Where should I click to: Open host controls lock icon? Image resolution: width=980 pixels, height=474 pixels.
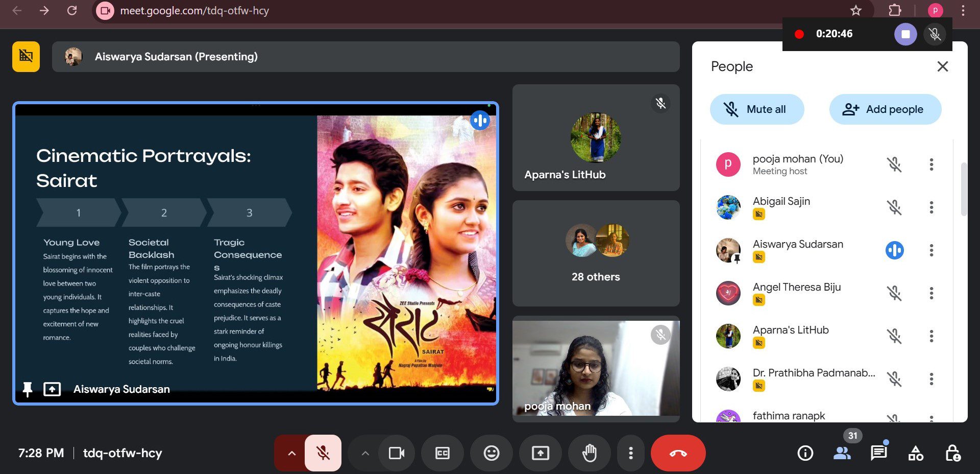coord(952,453)
